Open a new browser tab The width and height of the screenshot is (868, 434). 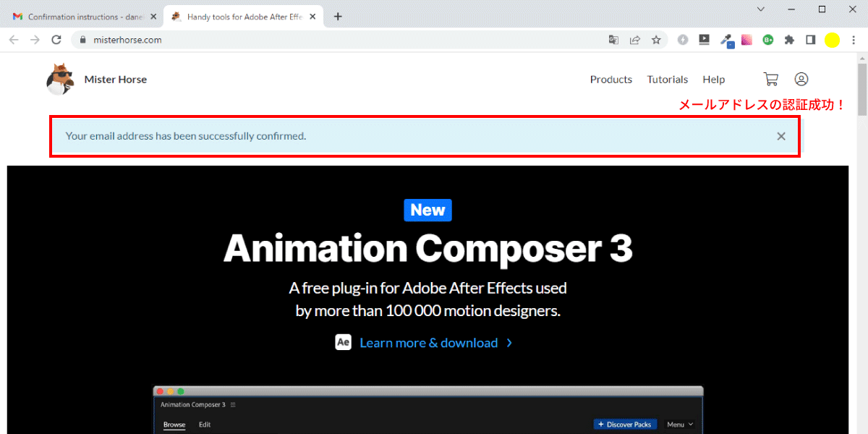[x=338, y=17]
